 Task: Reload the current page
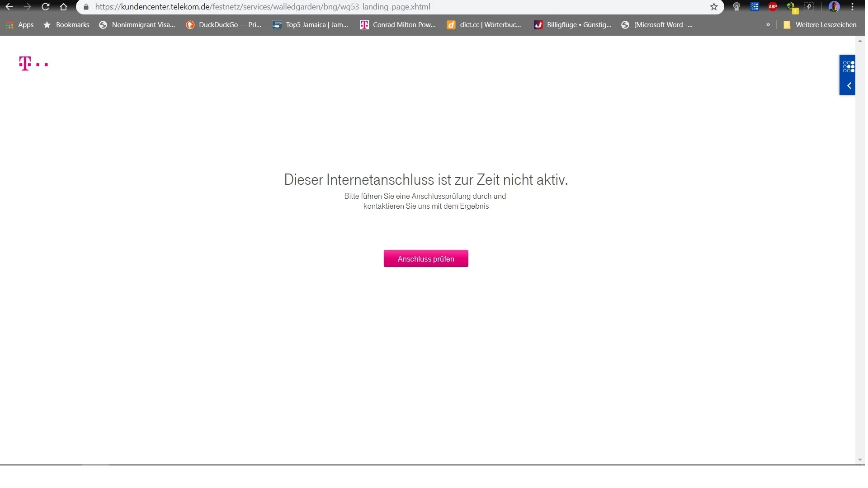[x=45, y=7]
